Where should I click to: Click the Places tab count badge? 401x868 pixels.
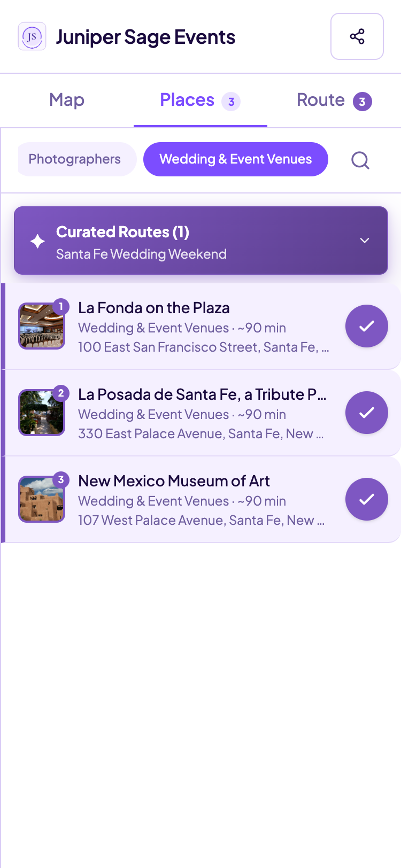(x=231, y=101)
